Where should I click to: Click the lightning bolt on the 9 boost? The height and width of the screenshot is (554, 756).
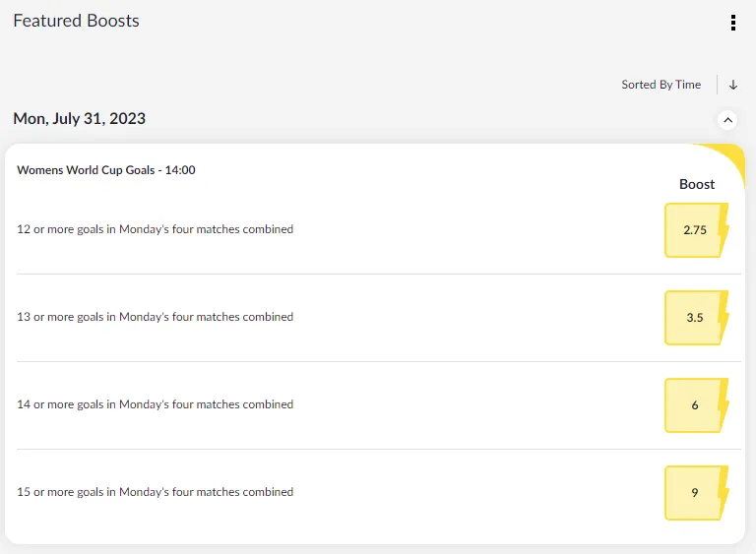coord(724,492)
